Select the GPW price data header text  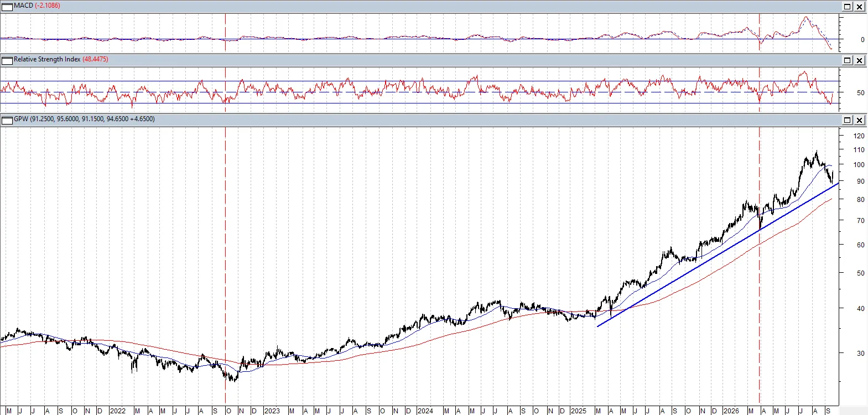click(84, 119)
